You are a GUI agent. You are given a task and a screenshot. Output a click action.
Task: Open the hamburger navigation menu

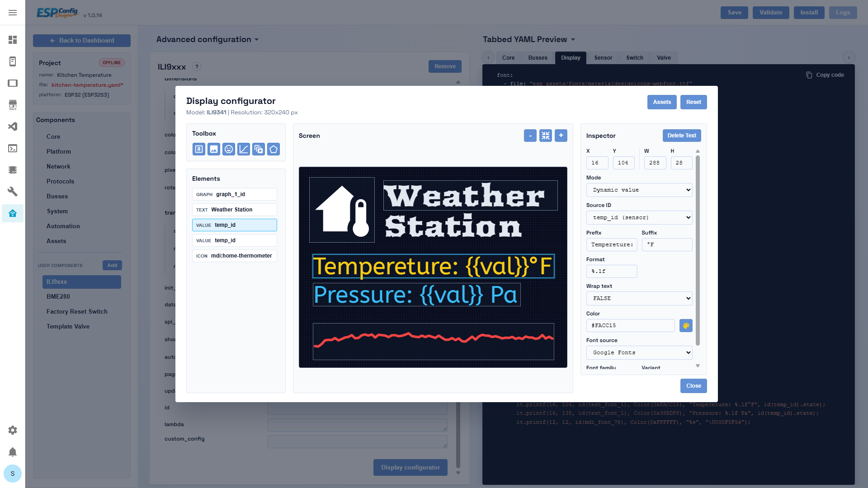[x=13, y=13]
